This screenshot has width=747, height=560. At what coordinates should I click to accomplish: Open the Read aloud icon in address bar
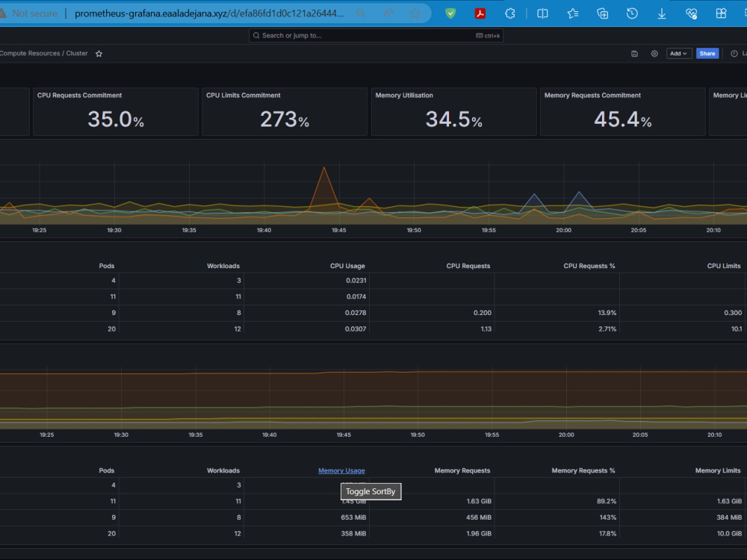(x=388, y=13)
